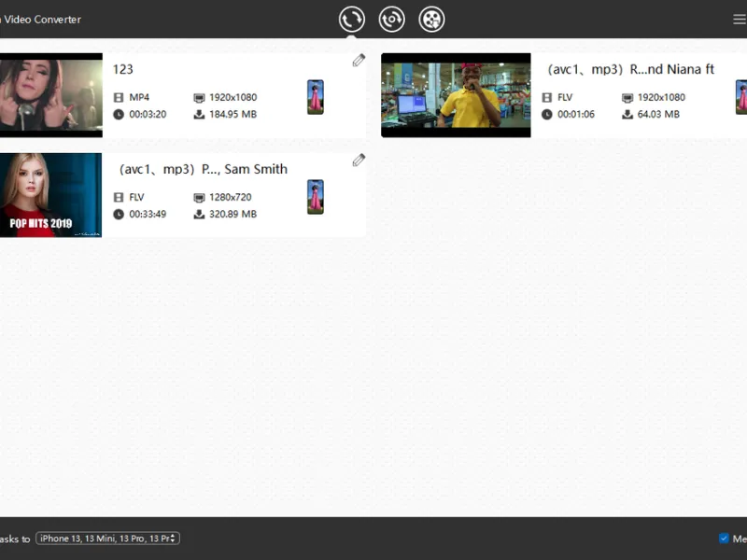Click 1920x1080 resolution of Niana ft video

661,97
